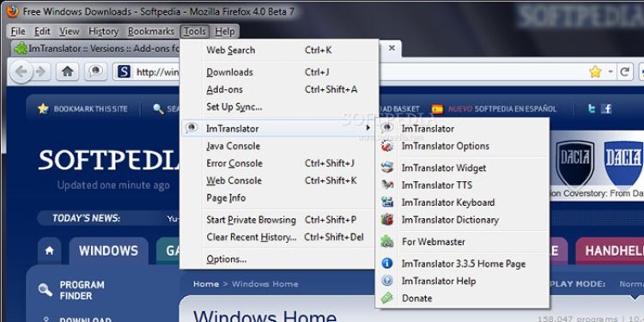Open the History menu
The width and height of the screenshot is (644, 322).
click(103, 32)
